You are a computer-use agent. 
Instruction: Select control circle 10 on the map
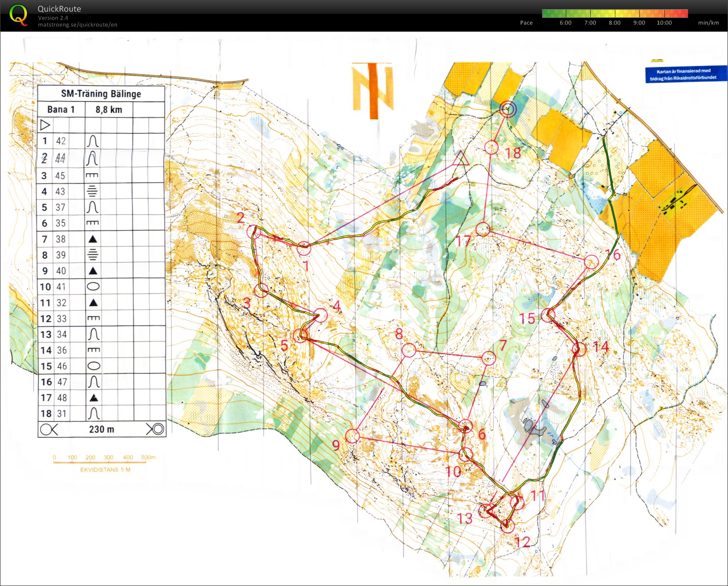466,454
